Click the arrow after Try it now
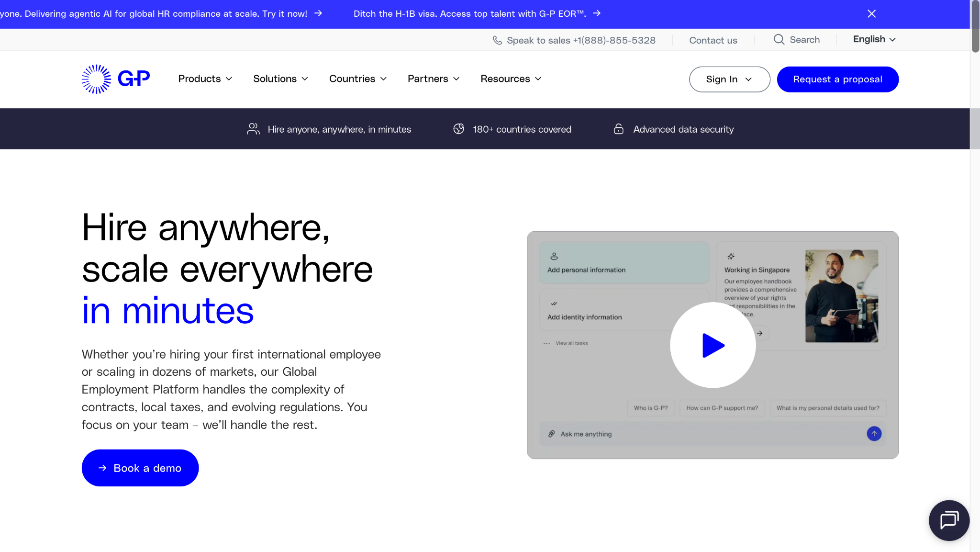Viewport: 980px width, 552px height. pos(318,13)
